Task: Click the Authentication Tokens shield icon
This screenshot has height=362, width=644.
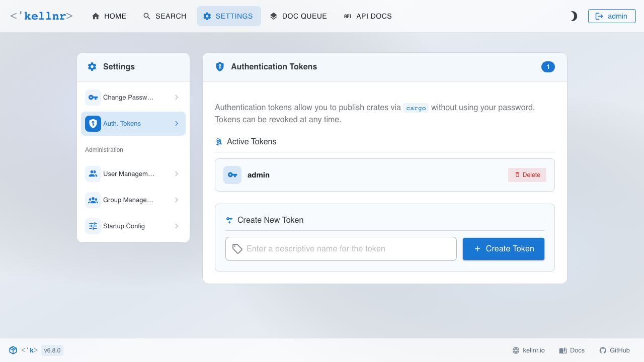Action: [220, 67]
